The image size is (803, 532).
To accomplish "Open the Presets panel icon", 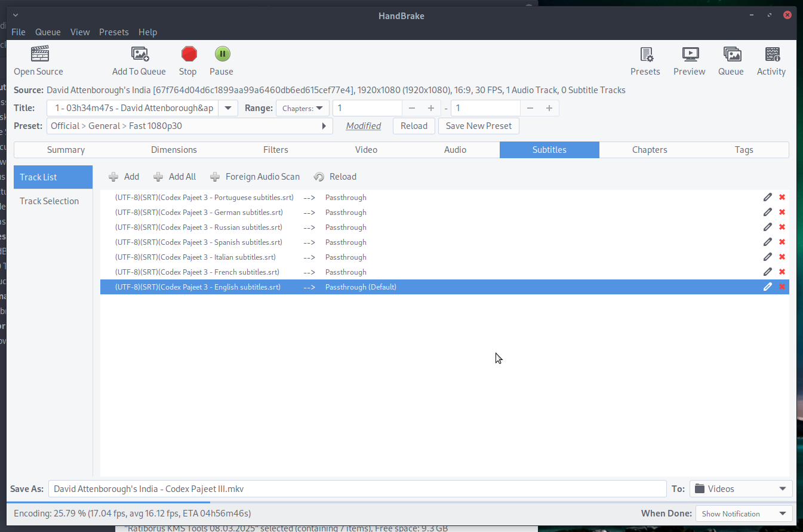I will click(x=647, y=54).
